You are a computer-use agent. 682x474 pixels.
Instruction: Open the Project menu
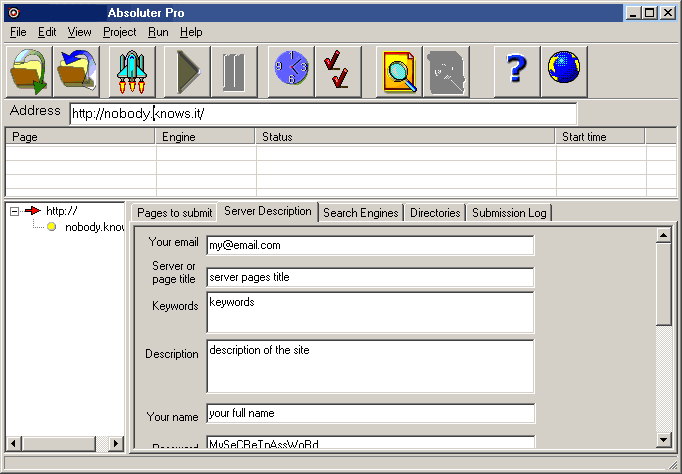[x=120, y=32]
